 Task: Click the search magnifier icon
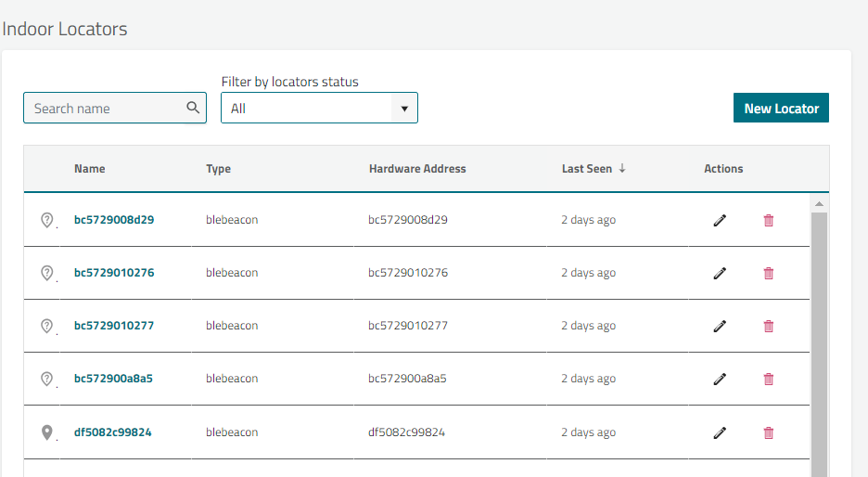[193, 108]
